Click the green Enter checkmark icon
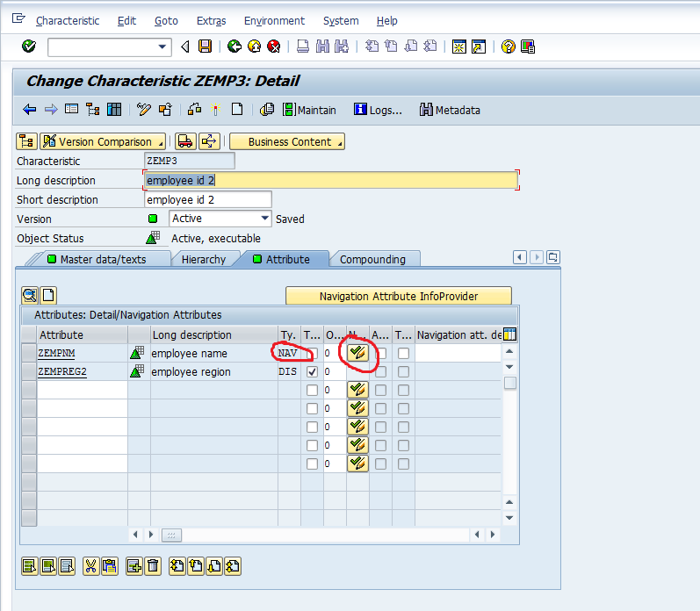Image resolution: width=700 pixels, height=611 pixels. [x=29, y=47]
